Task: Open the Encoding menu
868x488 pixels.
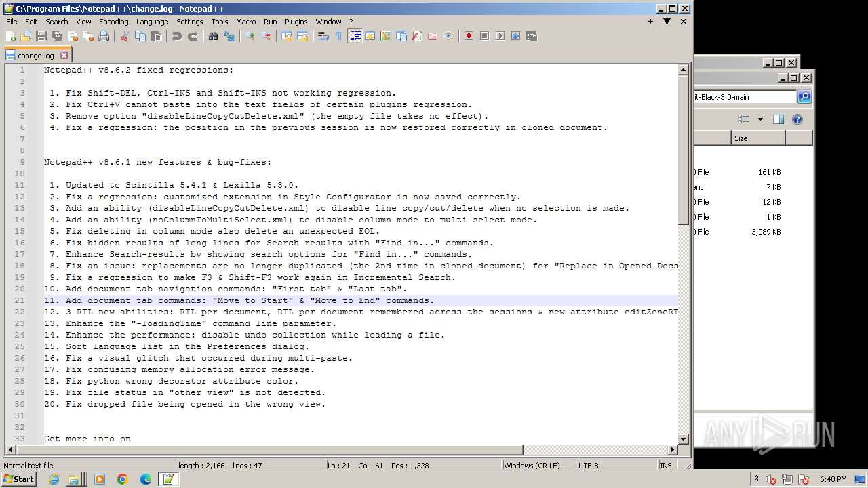Action: click(113, 22)
